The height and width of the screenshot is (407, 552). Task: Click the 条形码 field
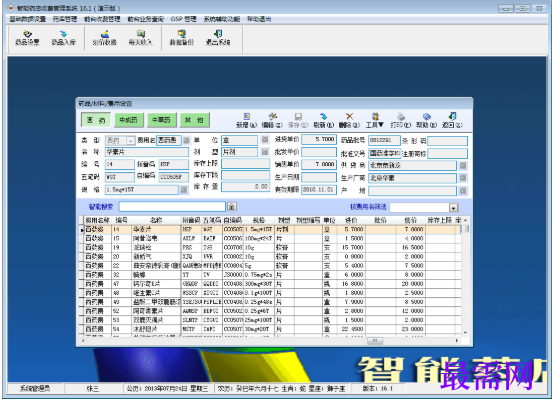[x=447, y=141]
